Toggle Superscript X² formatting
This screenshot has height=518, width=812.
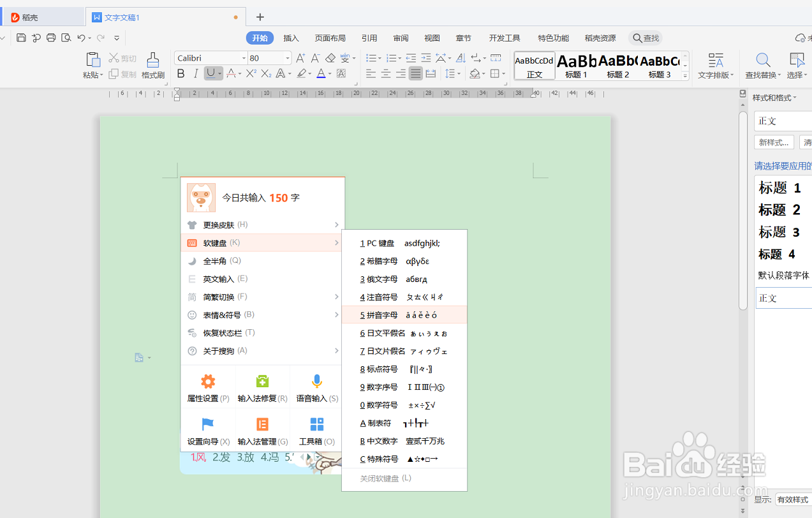252,74
